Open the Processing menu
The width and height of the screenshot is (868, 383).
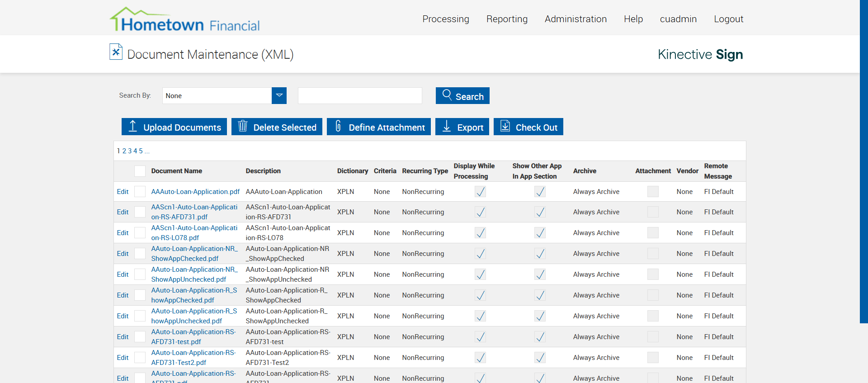(x=445, y=19)
